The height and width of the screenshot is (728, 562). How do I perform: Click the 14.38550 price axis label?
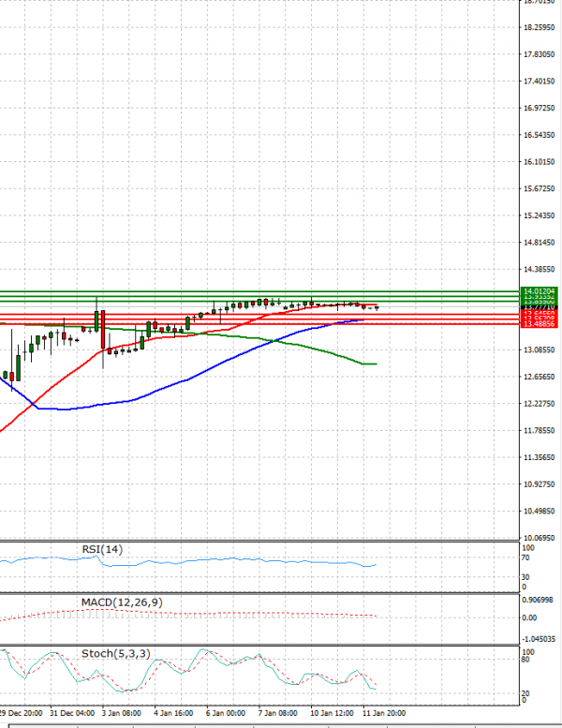tap(539, 269)
